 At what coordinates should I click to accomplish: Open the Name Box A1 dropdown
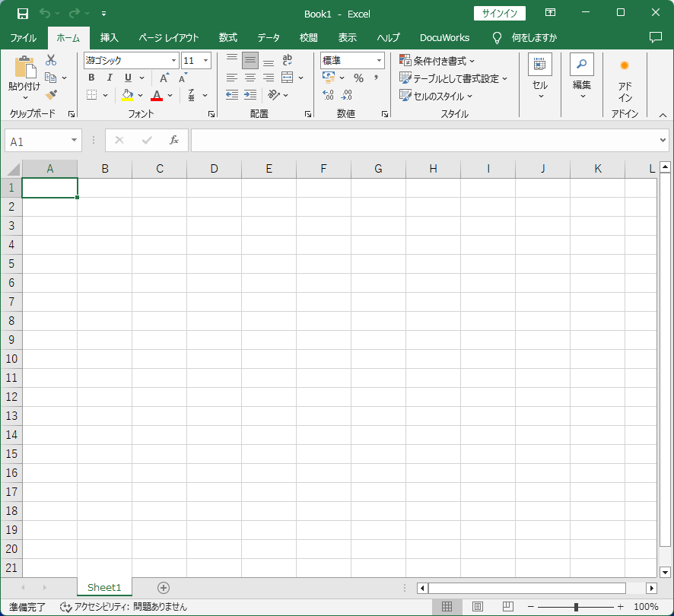[74, 141]
